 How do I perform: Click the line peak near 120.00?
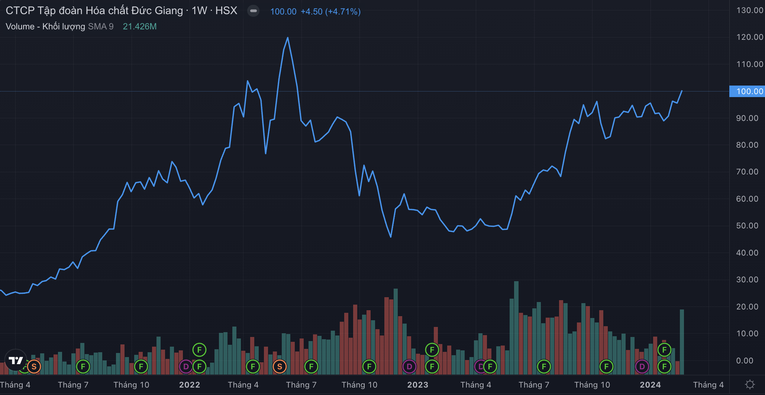pyautogui.click(x=287, y=38)
